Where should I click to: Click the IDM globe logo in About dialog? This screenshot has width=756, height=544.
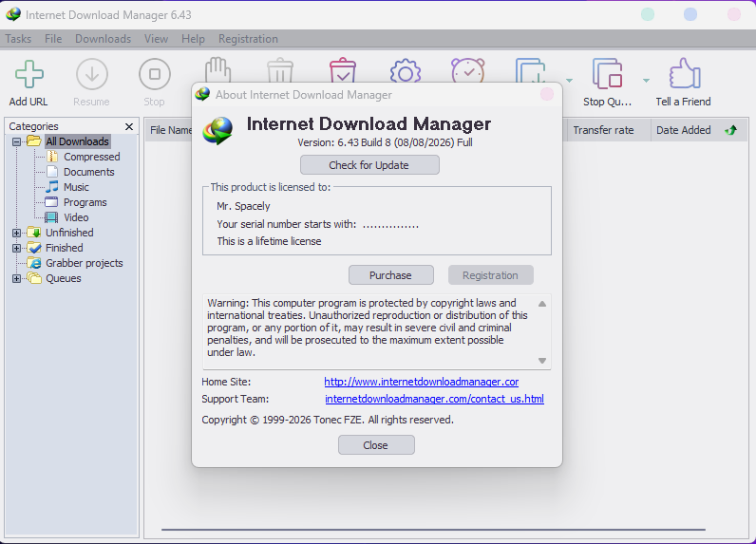(x=217, y=131)
